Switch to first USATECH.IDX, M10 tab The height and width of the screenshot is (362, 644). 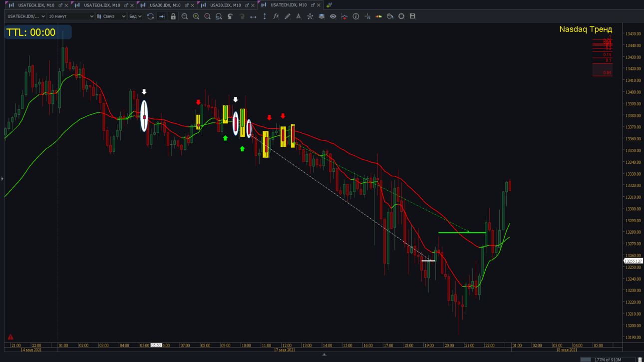pyautogui.click(x=36, y=5)
